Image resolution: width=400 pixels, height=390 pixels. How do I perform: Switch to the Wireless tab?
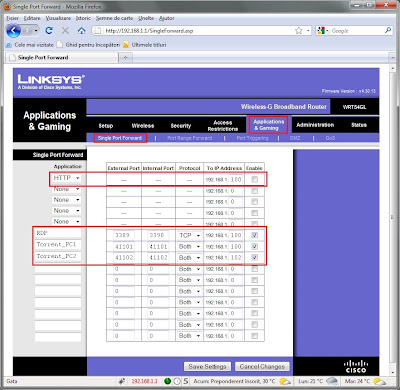(x=143, y=126)
